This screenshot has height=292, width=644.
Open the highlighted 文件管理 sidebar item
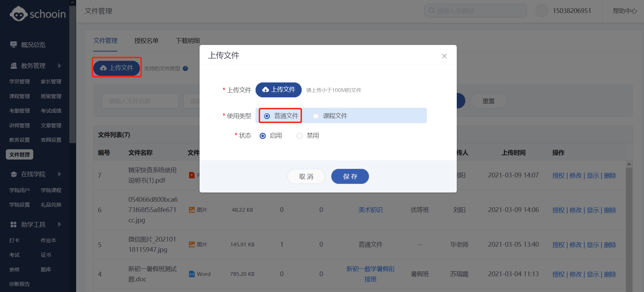tap(20, 154)
